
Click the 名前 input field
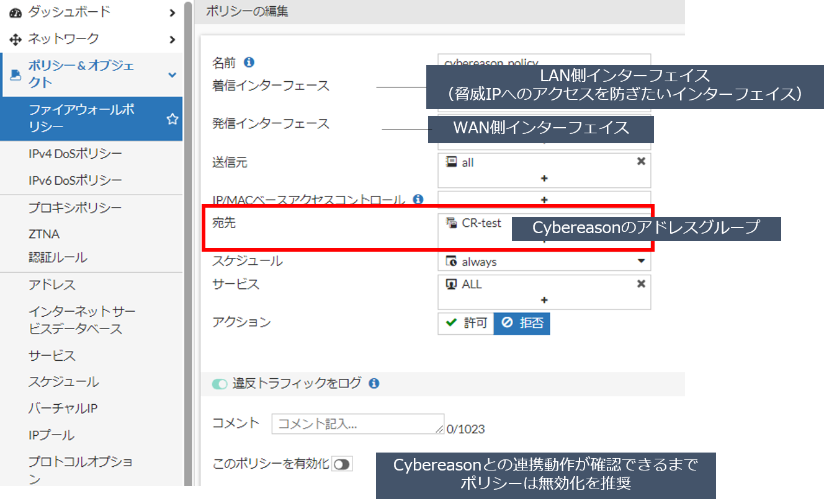544,63
